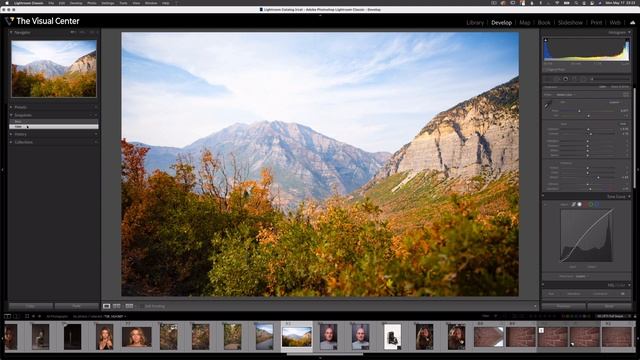Click the Collections panel plus icon
Image resolution: width=640 pixels, height=360 pixels.
(x=96, y=142)
